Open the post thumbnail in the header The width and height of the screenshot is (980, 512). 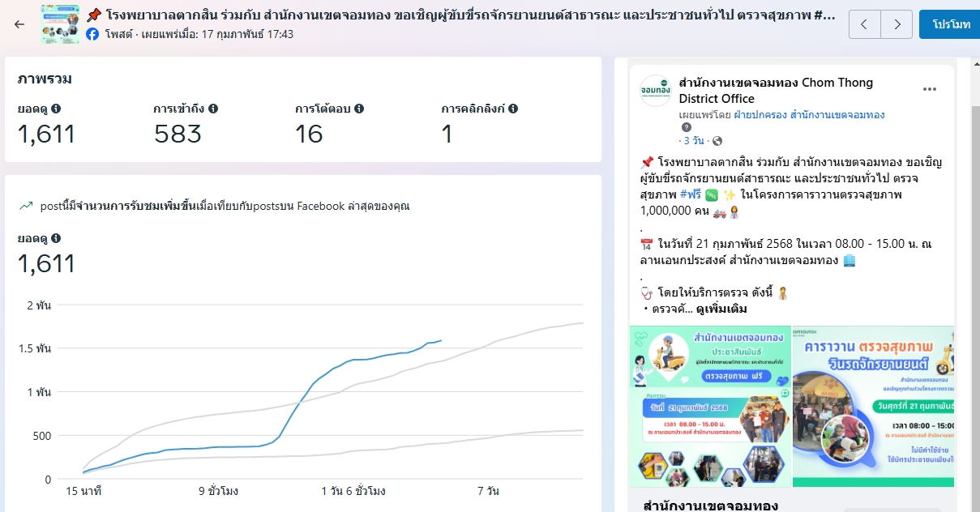tap(60, 24)
